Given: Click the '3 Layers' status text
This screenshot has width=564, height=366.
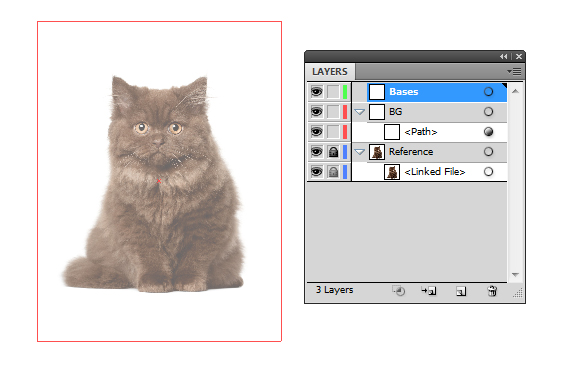Looking at the screenshot, I should pyautogui.click(x=335, y=290).
